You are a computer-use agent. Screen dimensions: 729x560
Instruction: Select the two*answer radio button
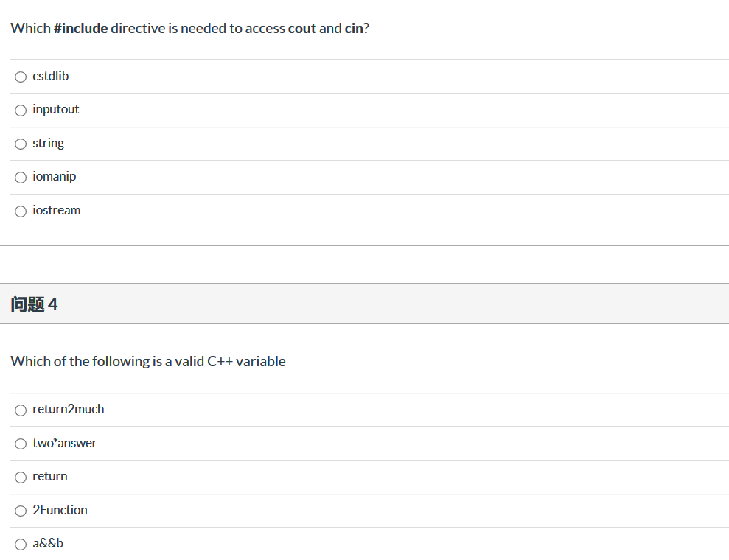21,444
